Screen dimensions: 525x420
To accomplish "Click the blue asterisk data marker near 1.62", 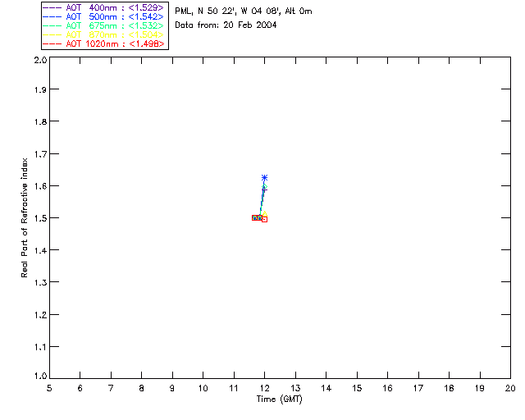I will (x=264, y=177).
